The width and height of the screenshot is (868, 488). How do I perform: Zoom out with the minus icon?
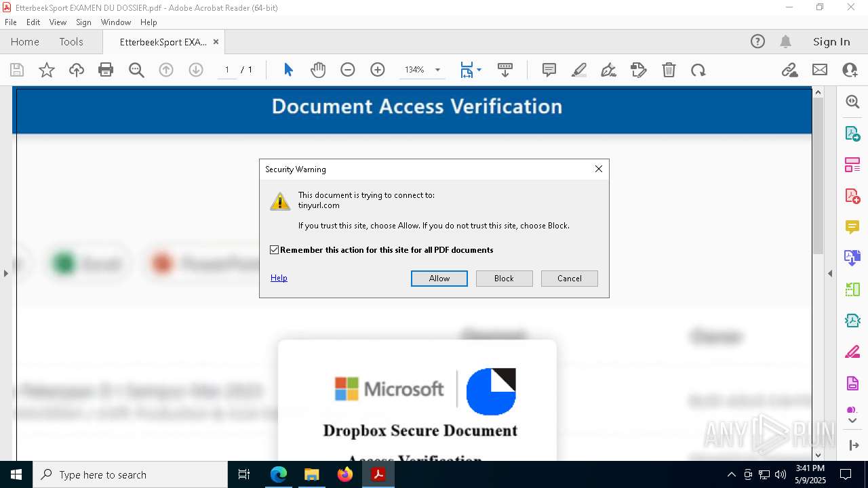348,70
